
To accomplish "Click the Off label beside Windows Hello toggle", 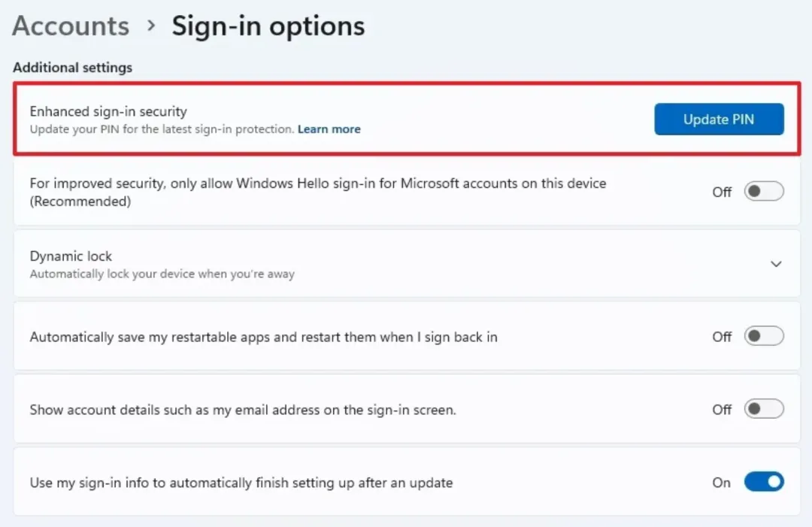I will click(x=722, y=192).
